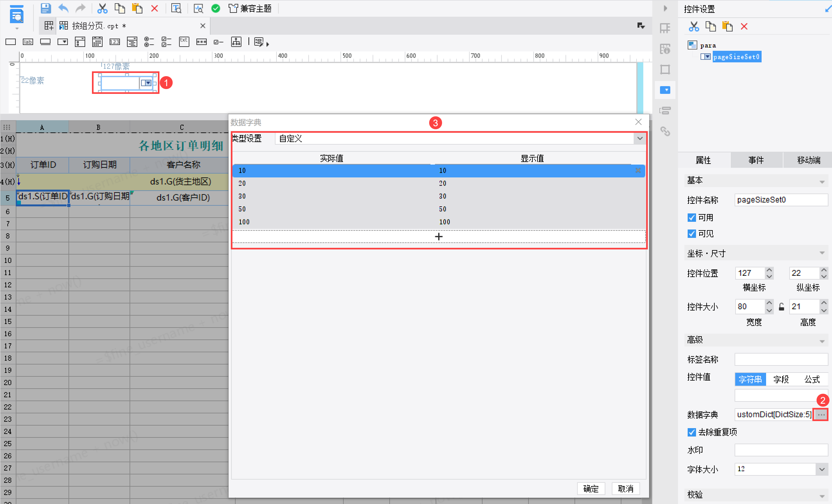The height and width of the screenshot is (504, 832).
Task: Click the save icon in top toolbar
Action: [46, 8]
